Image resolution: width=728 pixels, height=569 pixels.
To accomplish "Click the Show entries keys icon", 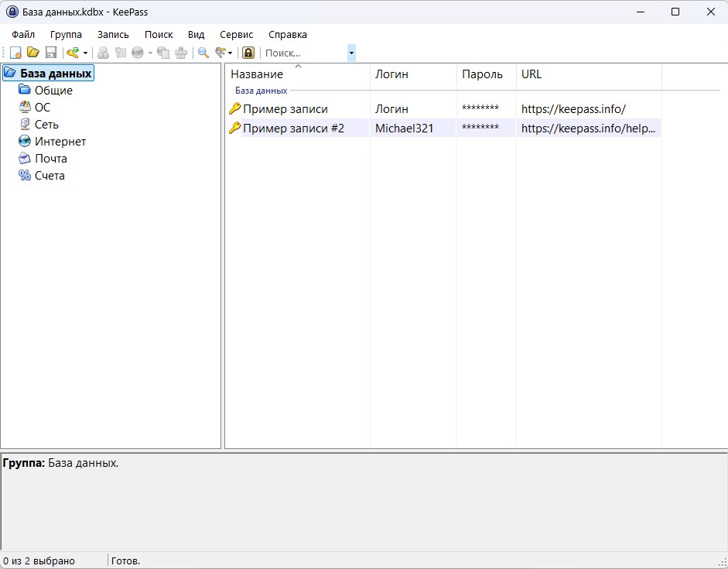I will (220, 53).
